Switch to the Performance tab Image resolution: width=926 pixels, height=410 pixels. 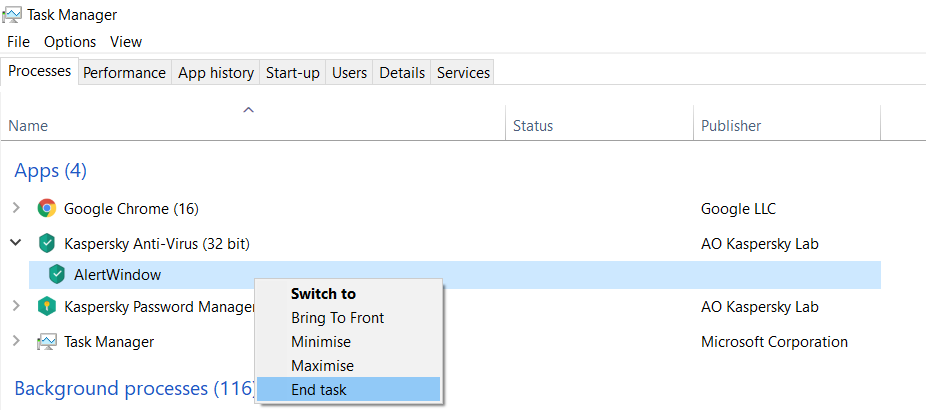tap(124, 73)
